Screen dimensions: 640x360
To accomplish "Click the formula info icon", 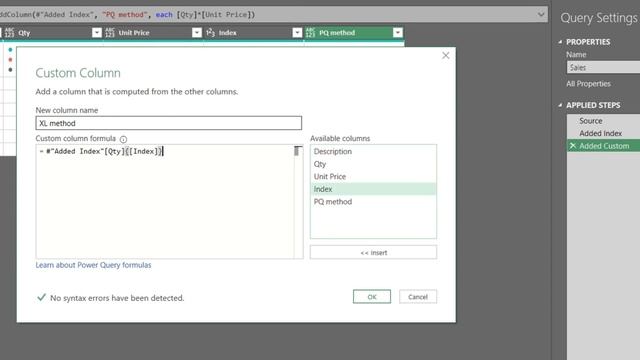I will 123,139.
